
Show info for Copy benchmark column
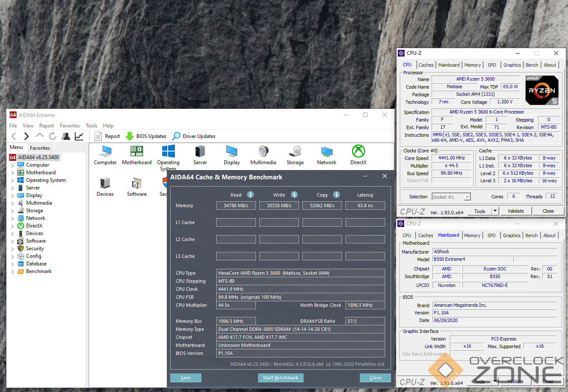pyautogui.click(x=337, y=195)
